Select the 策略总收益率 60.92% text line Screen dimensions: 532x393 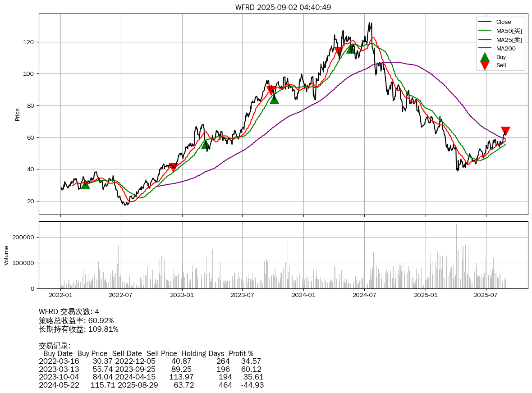76,320
